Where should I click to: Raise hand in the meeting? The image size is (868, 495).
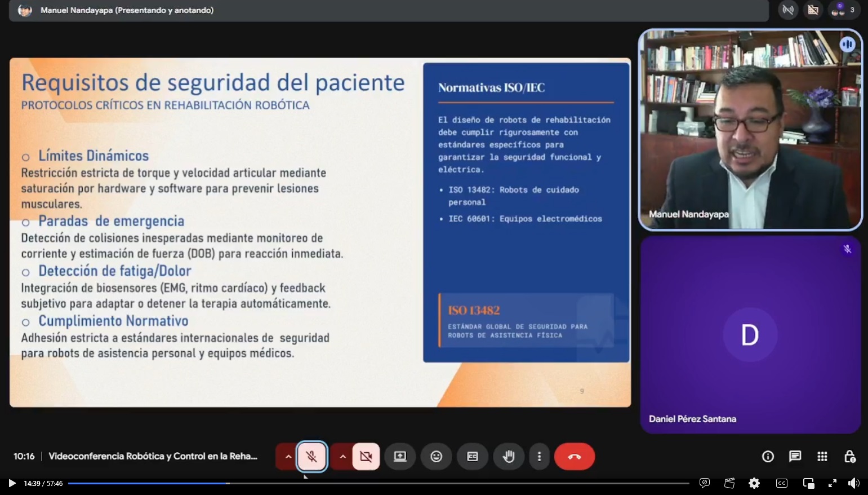508,457
